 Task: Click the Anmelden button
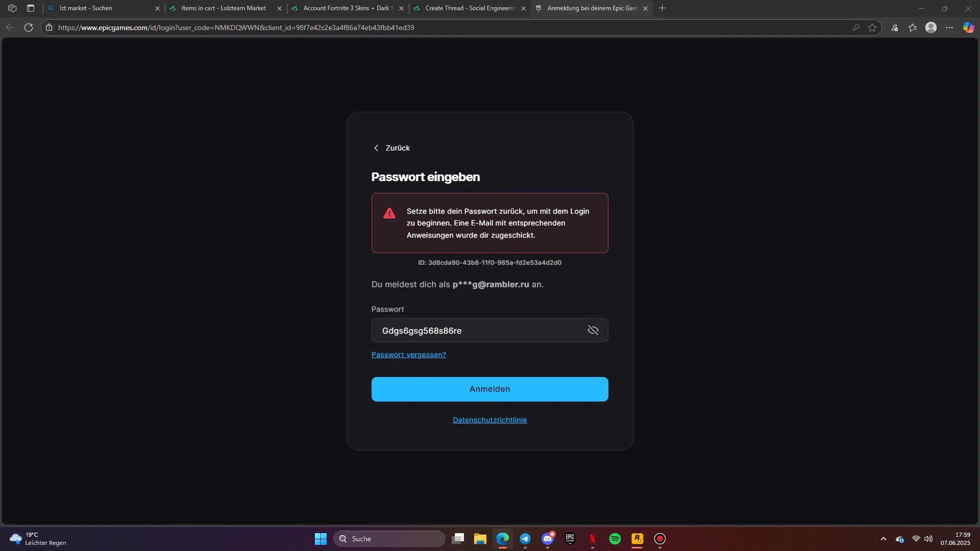coord(489,389)
